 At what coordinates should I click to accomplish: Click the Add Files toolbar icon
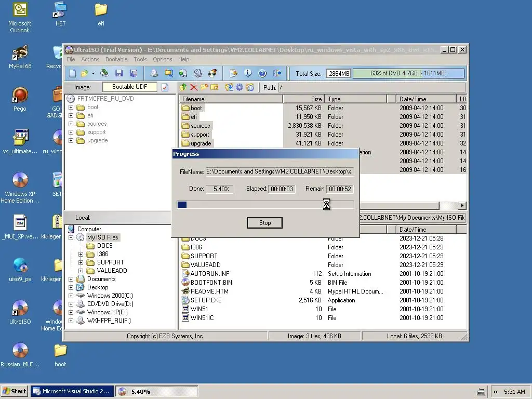click(233, 73)
